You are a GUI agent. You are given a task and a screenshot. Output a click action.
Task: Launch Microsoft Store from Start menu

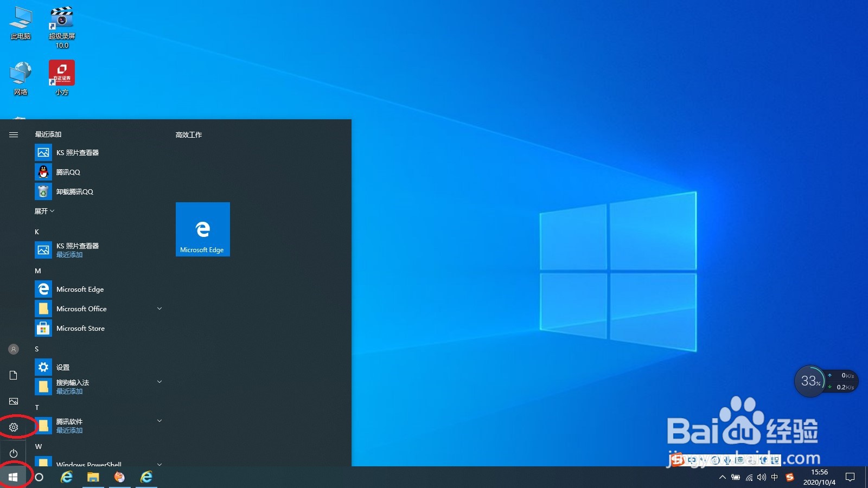(x=80, y=328)
